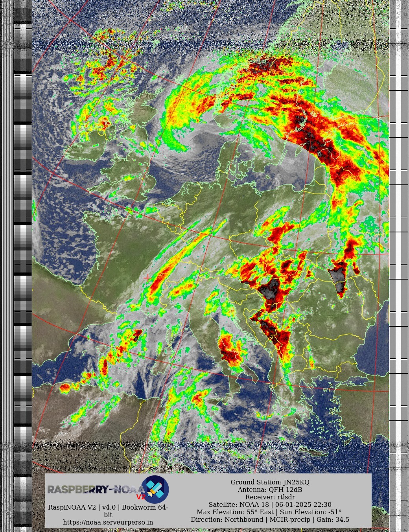Open the noaa.serveurperso.in link
Screen dimensions: 409x532
(x=108, y=522)
